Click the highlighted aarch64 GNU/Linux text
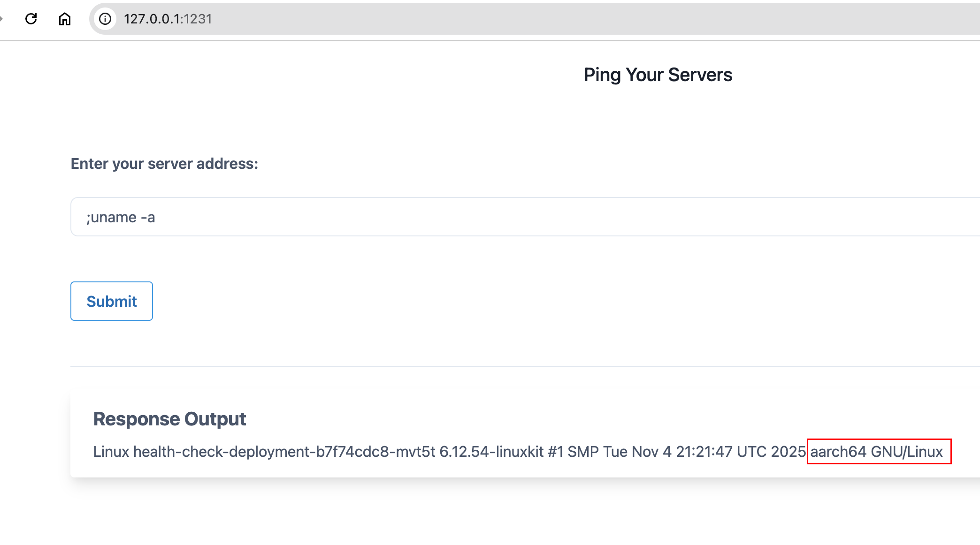The width and height of the screenshot is (980, 545). [x=876, y=452]
